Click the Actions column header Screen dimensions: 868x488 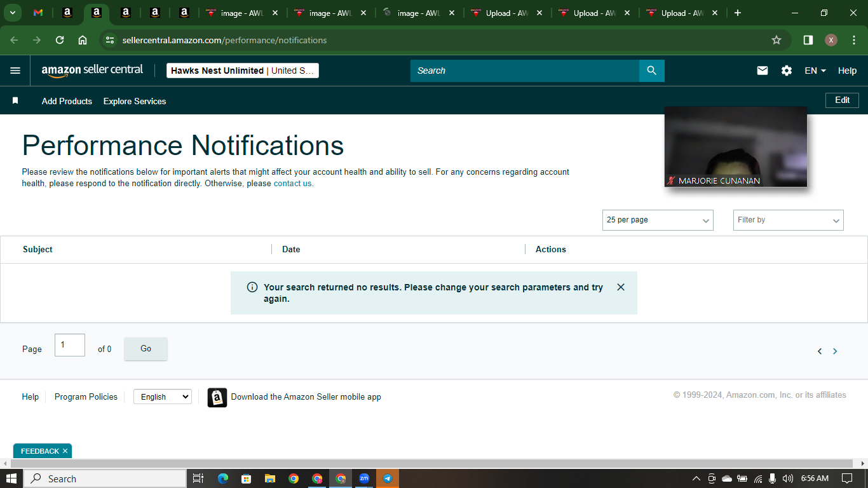tap(551, 249)
